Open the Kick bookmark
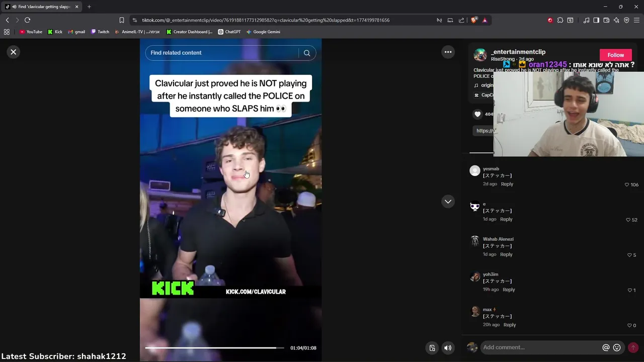 [55, 32]
